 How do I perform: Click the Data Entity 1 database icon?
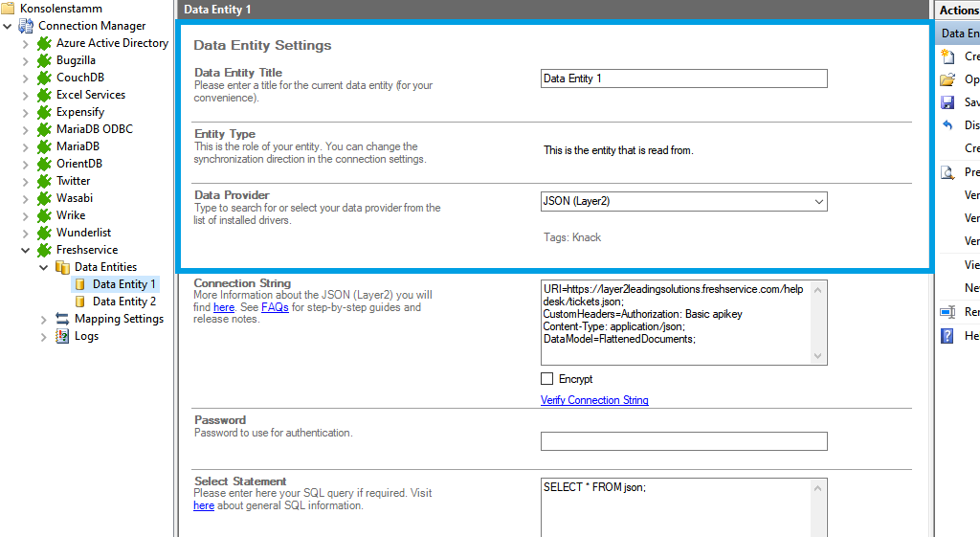click(x=80, y=284)
